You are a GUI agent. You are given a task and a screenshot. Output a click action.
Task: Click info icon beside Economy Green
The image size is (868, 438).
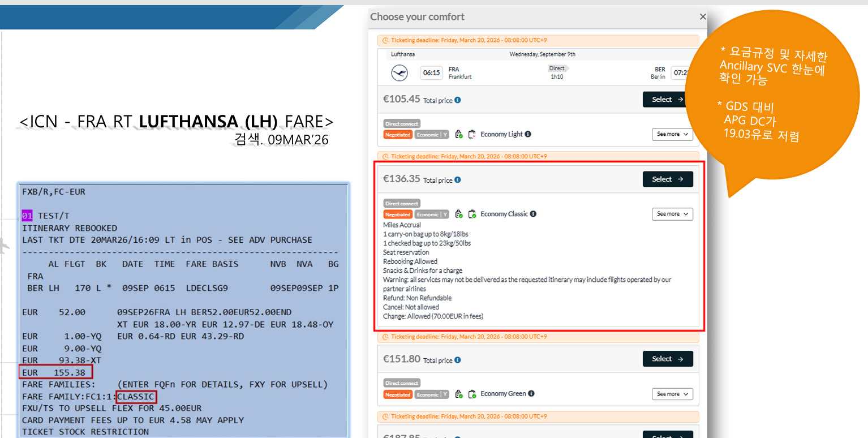531,394
